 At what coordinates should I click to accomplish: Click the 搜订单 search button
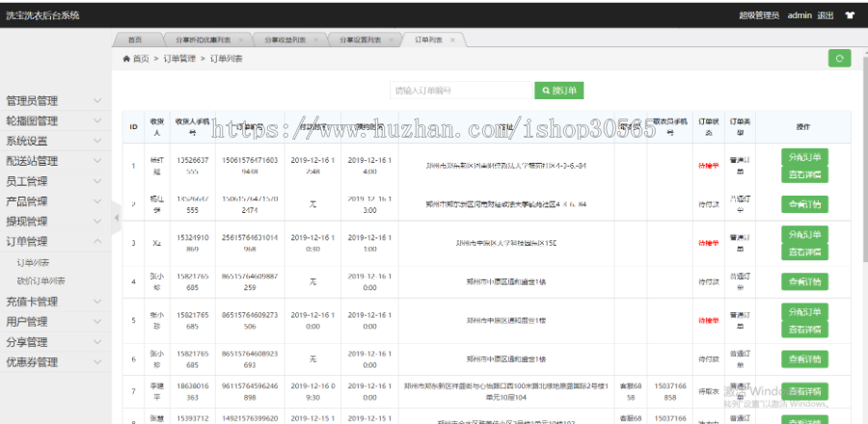pos(559,91)
